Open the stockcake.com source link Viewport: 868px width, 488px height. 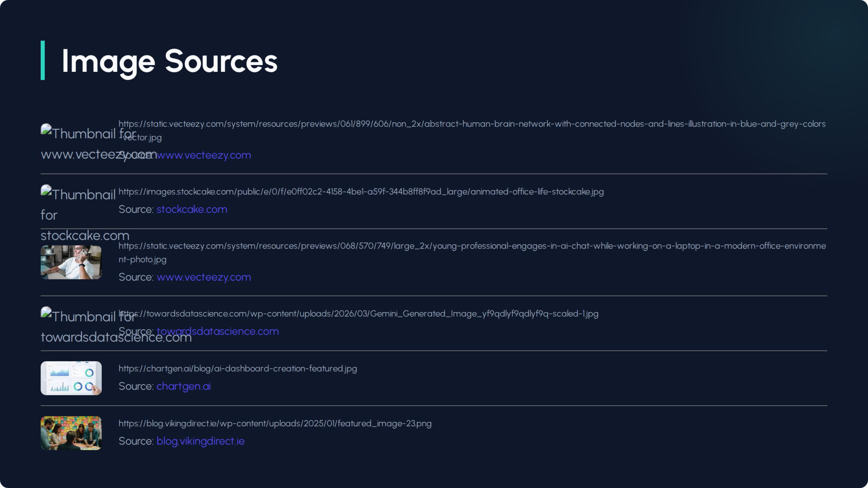[192, 209]
